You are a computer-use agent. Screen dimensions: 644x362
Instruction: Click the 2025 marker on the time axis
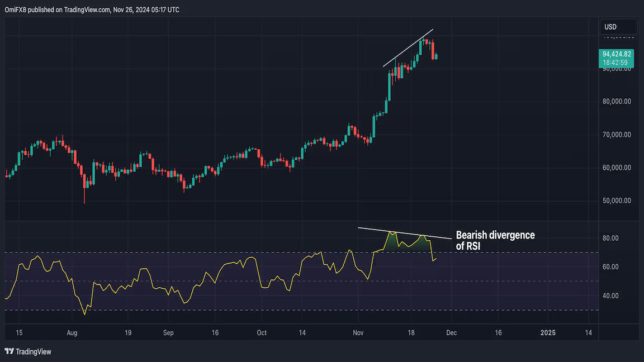548,333
